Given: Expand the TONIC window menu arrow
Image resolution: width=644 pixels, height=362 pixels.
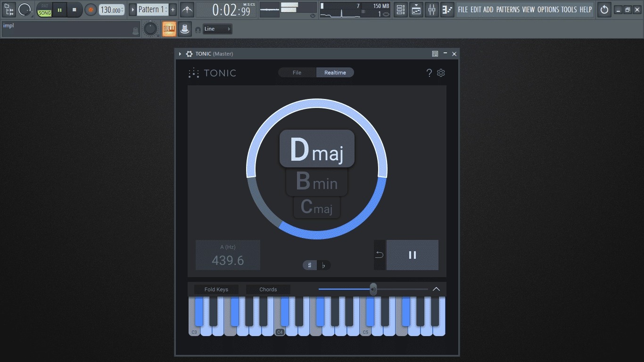Looking at the screenshot, I should pyautogui.click(x=180, y=54).
